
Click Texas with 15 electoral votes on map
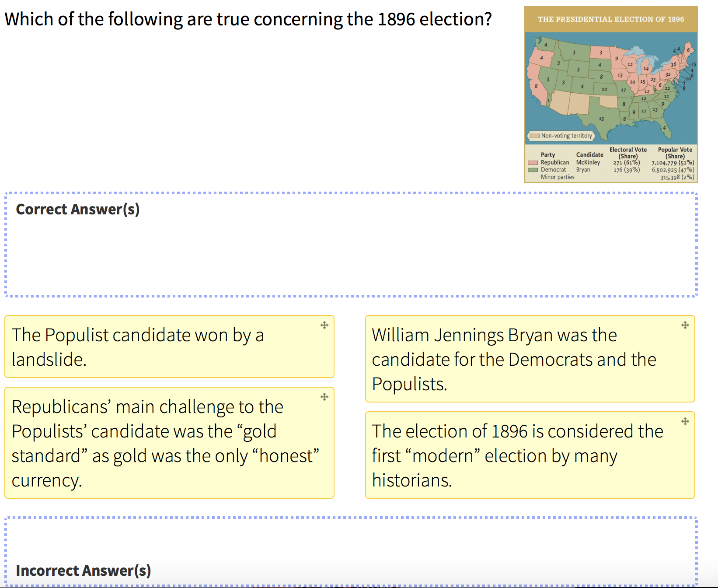[601, 119]
